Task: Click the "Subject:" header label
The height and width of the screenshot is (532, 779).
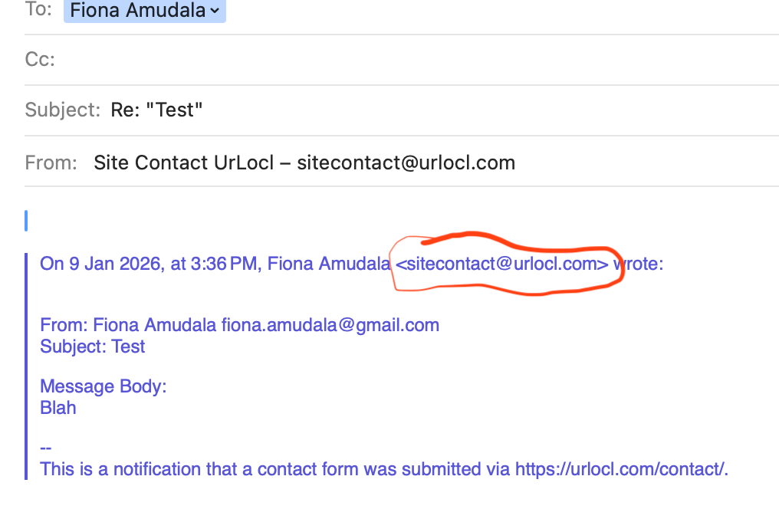Action: tap(63, 110)
